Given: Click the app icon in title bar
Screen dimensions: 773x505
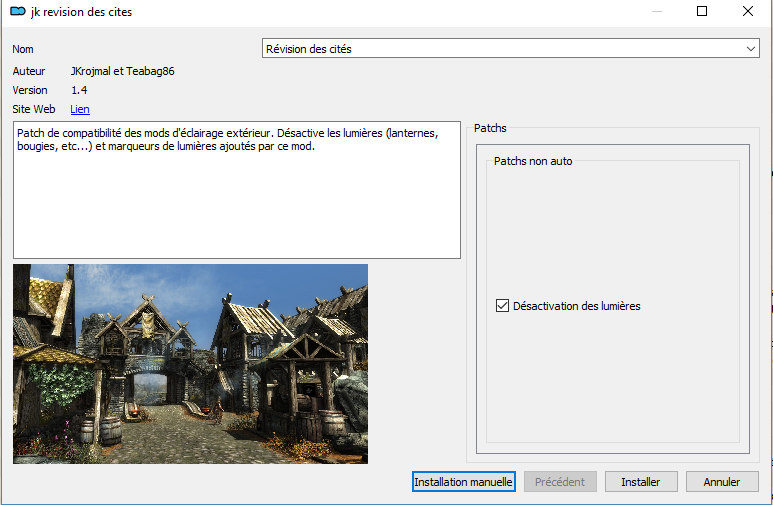Looking at the screenshot, I should [x=18, y=11].
